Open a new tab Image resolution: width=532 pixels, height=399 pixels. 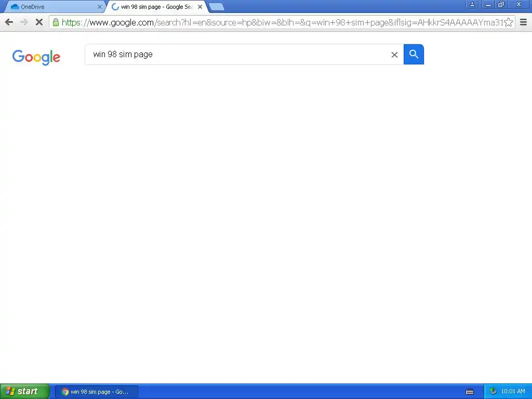click(217, 7)
